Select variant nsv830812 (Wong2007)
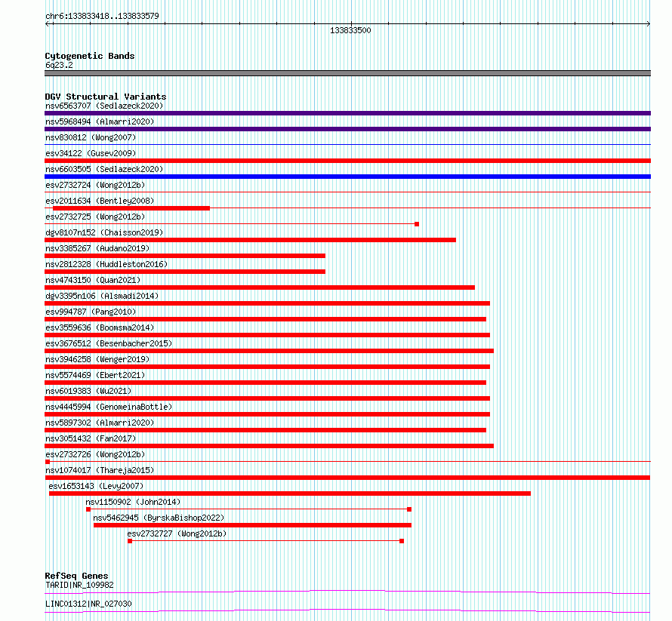The height and width of the screenshot is (621, 672). pos(91,137)
